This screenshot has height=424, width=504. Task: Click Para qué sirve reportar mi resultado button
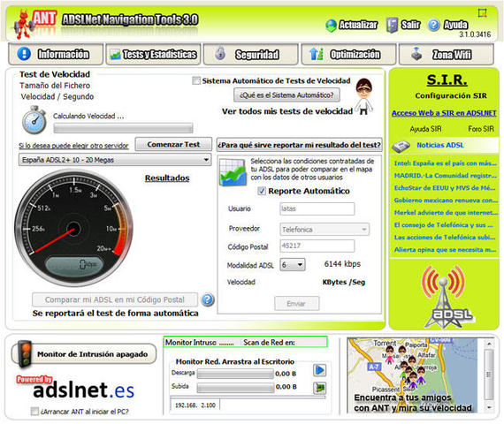click(x=300, y=145)
